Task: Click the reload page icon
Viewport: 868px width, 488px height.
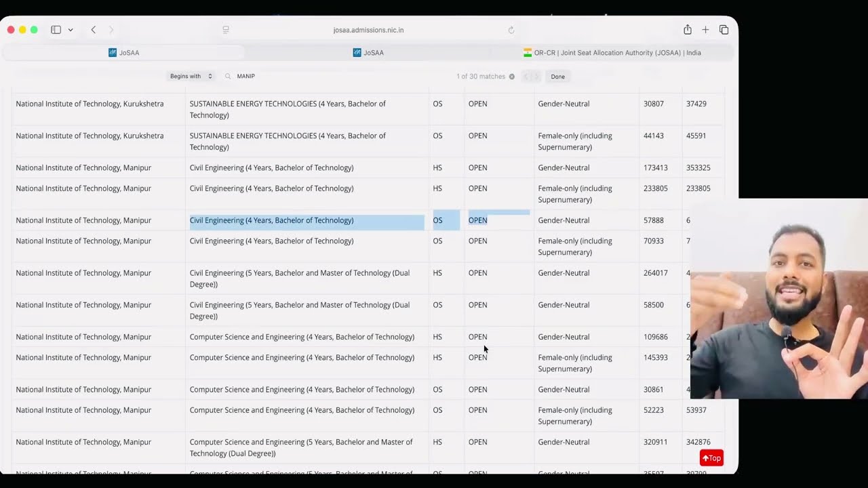Action: tap(511, 30)
